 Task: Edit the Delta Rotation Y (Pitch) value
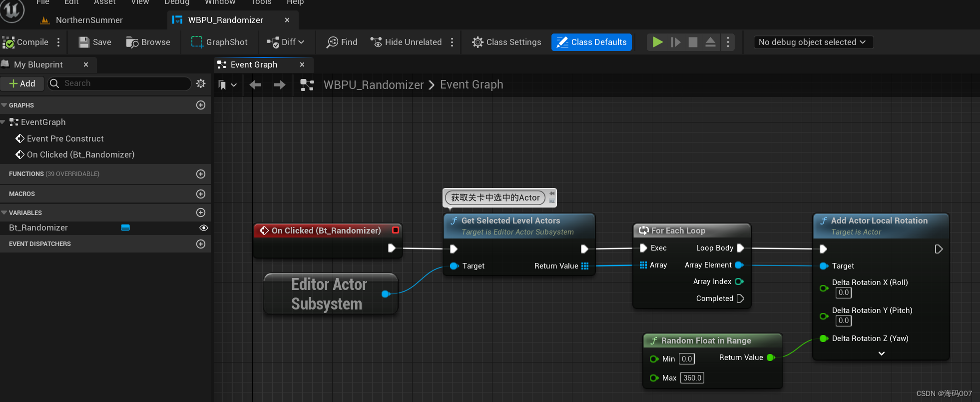[843, 320]
